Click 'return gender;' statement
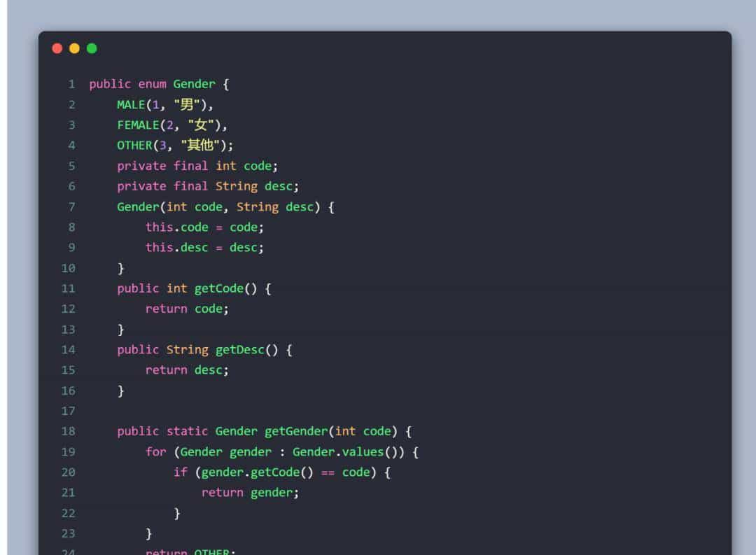This screenshot has height=555, width=756. tap(250, 492)
